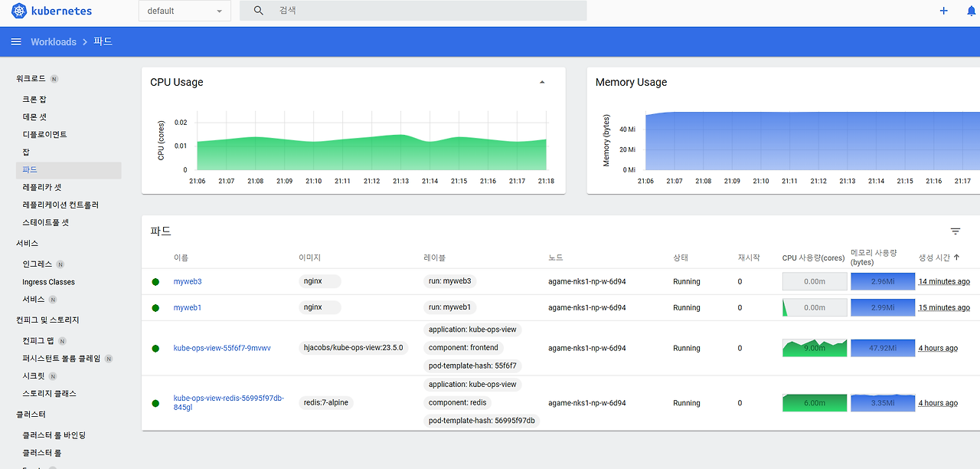Click the plus create resource icon
The image size is (980, 469).
943,11
